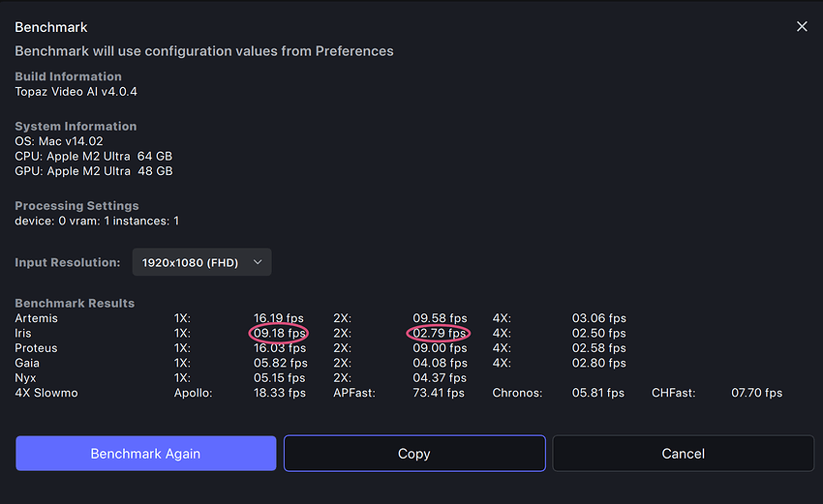Select the Artemis row label
823x504 pixels.
coord(37,318)
